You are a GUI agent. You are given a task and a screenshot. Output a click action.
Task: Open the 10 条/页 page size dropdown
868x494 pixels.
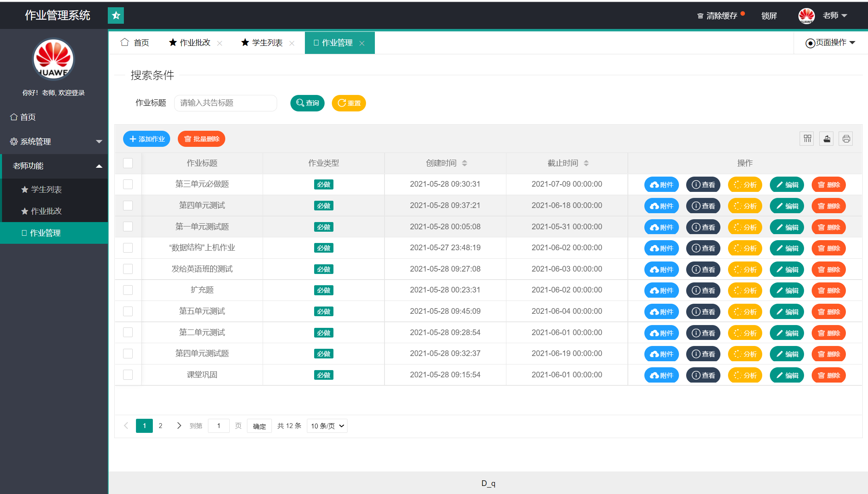327,426
